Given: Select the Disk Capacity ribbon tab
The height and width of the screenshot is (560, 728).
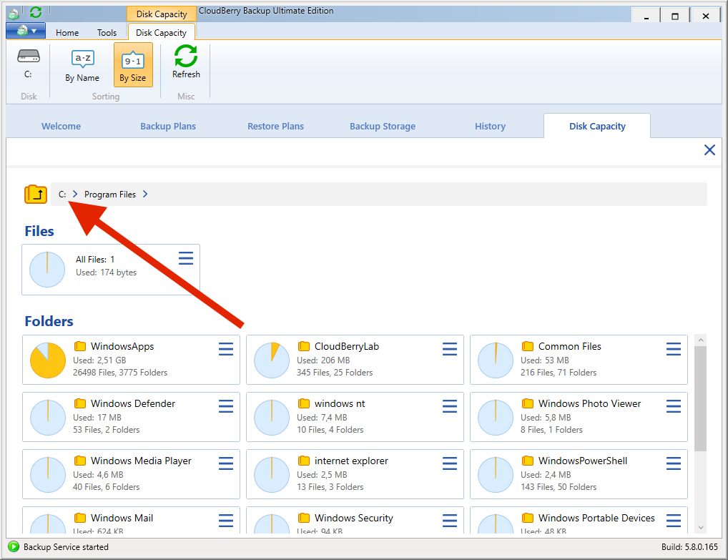Looking at the screenshot, I should pyautogui.click(x=161, y=32).
